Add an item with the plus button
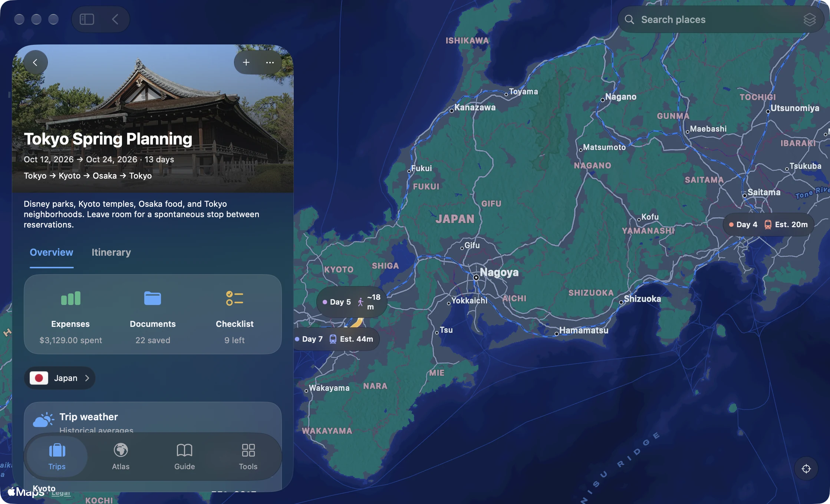Viewport: 830px width, 504px height. tap(246, 62)
